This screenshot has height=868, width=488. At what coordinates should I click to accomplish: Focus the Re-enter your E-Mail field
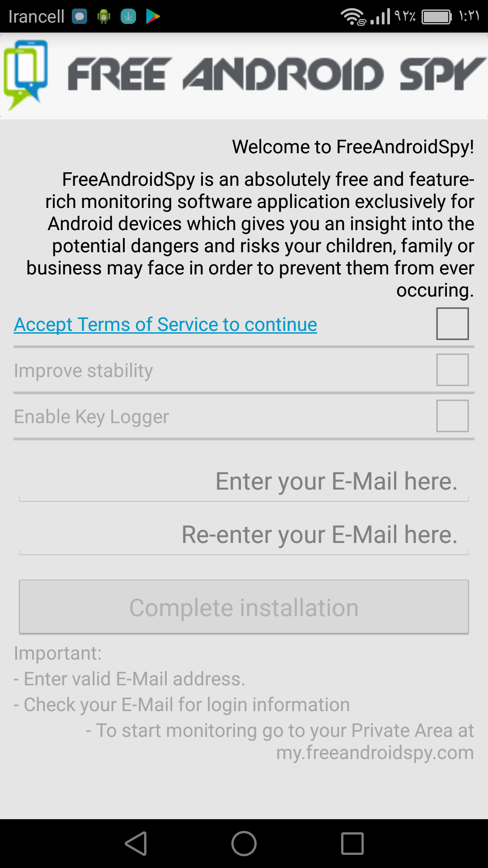[x=244, y=535]
